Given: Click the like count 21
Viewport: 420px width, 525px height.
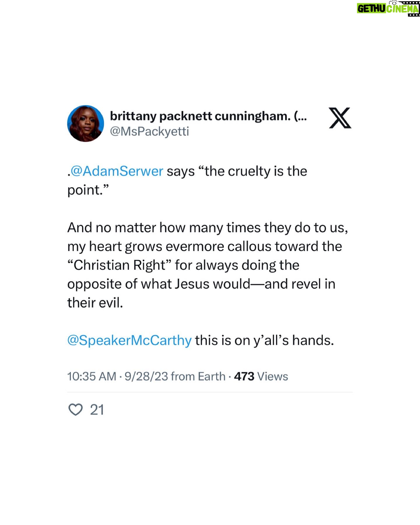Looking at the screenshot, I should [97, 410].
